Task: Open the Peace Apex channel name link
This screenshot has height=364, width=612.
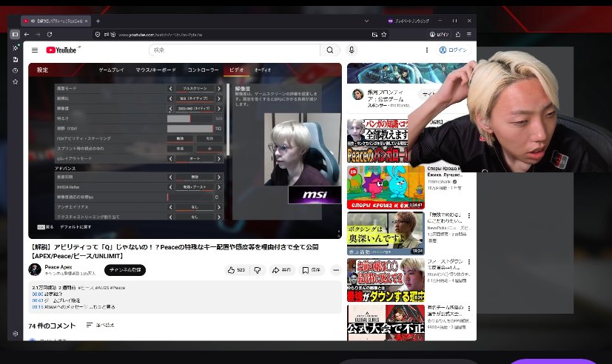Action: pos(58,267)
